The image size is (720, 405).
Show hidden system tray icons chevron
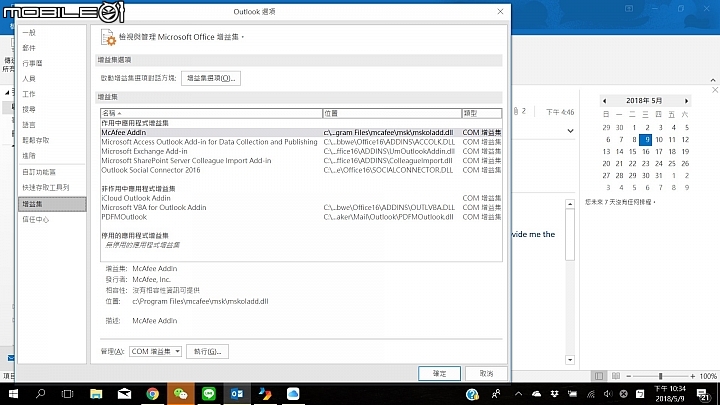click(x=518, y=394)
